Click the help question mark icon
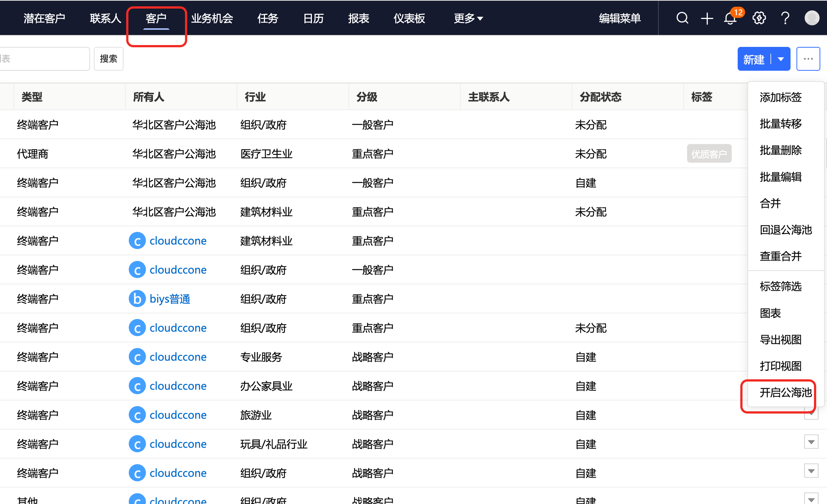 click(x=785, y=18)
